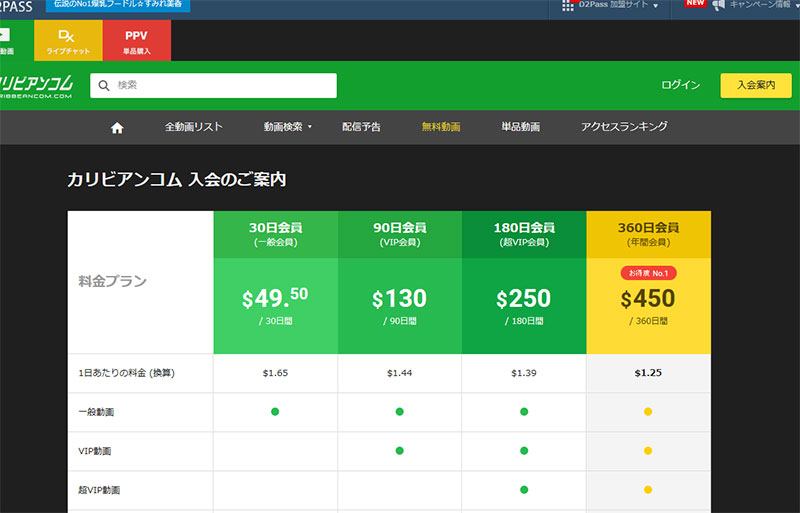
Task: Open 全動画リスト menu item
Action: tap(194, 127)
